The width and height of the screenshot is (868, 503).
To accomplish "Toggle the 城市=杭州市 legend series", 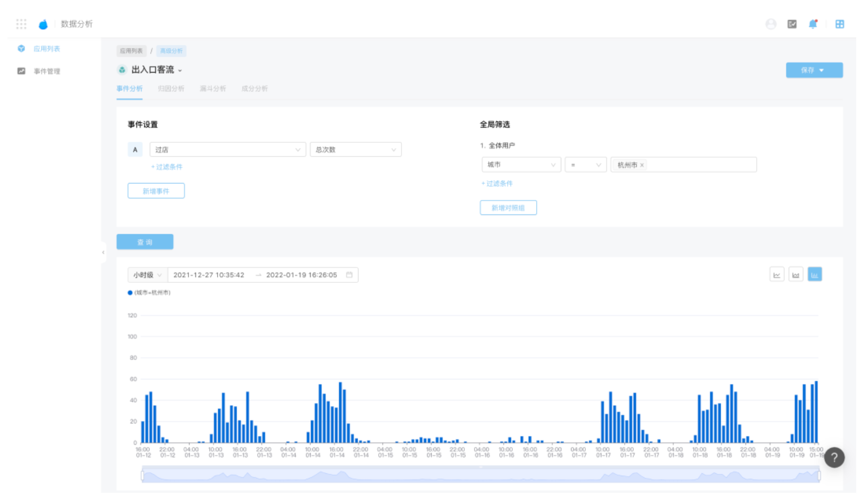I will [x=149, y=293].
